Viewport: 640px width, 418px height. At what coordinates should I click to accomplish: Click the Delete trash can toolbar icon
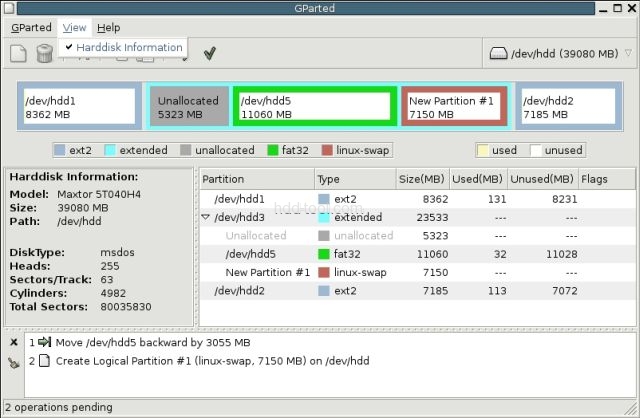(44, 53)
